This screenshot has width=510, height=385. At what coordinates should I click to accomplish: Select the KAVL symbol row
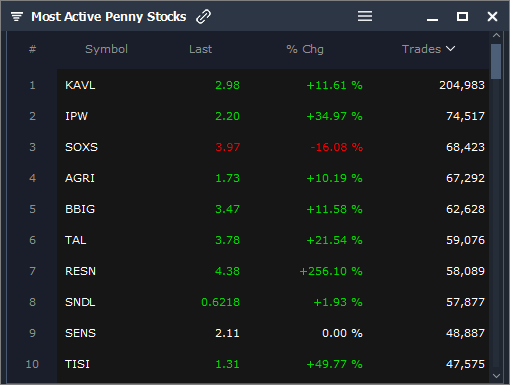(x=273, y=85)
